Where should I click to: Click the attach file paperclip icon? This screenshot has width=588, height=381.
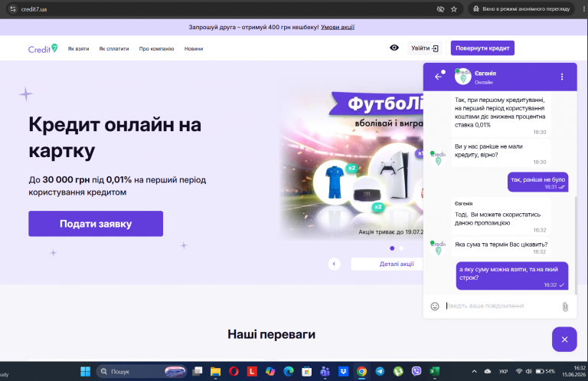(565, 307)
